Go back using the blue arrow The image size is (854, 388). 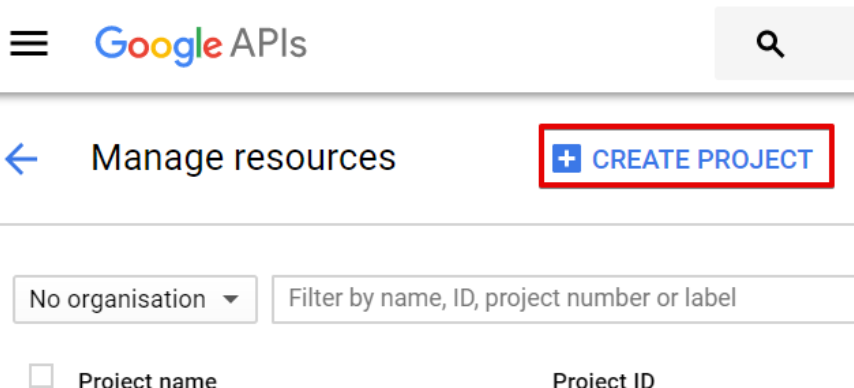(x=21, y=159)
